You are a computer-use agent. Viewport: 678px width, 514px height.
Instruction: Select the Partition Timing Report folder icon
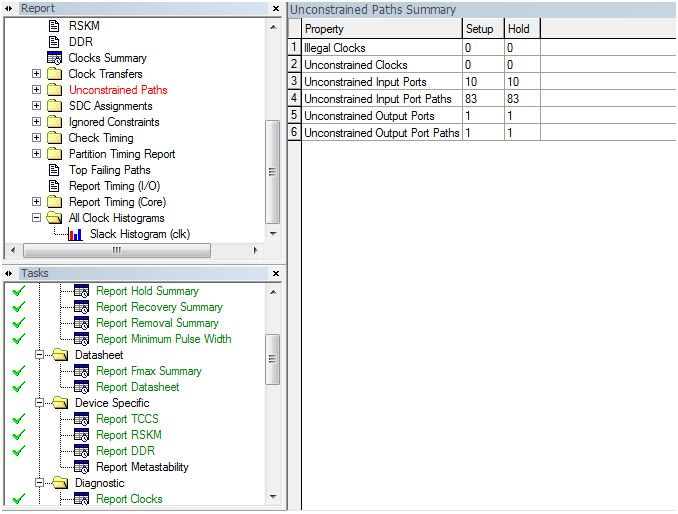pos(54,154)
